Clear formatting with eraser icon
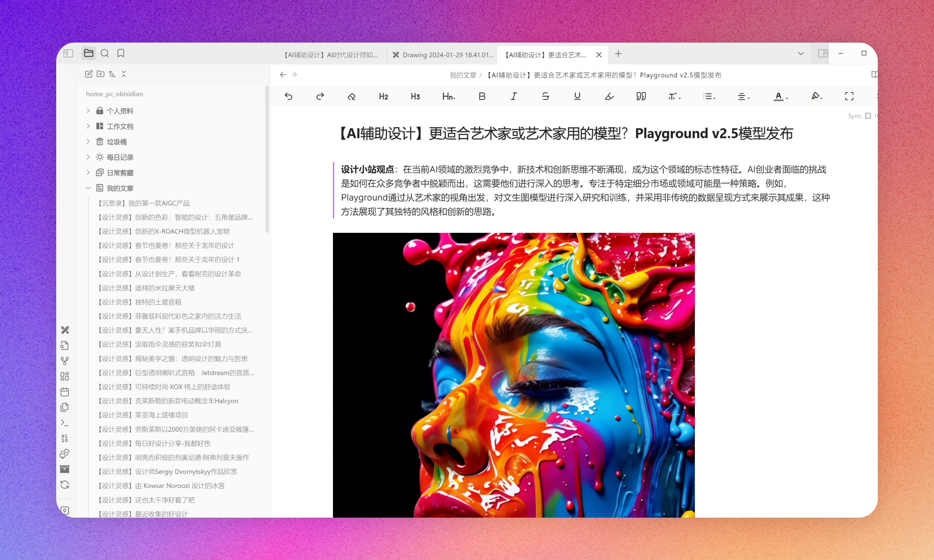934x560 pixels. (x=352, y=96)
